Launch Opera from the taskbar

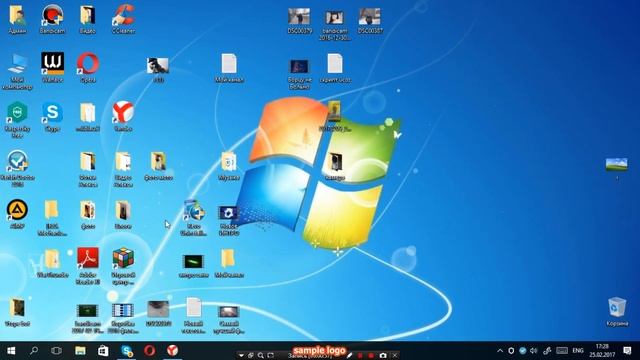[149, 351]
